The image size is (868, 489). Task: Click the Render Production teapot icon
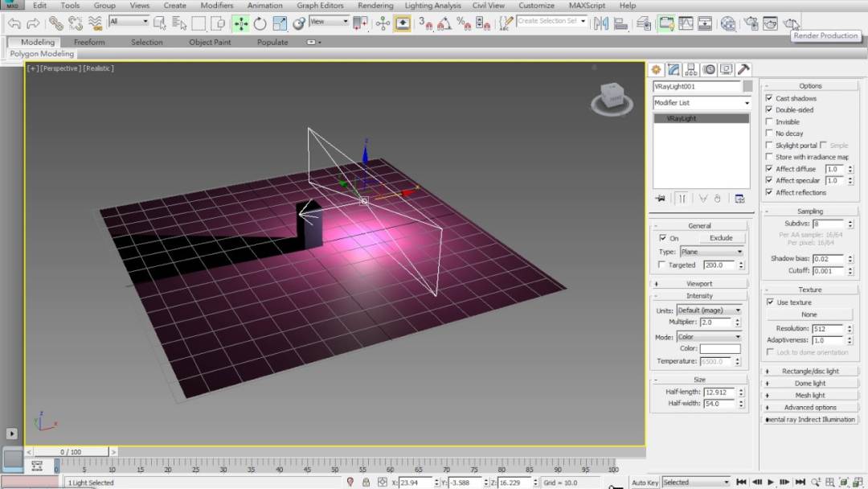click(791, 23)
